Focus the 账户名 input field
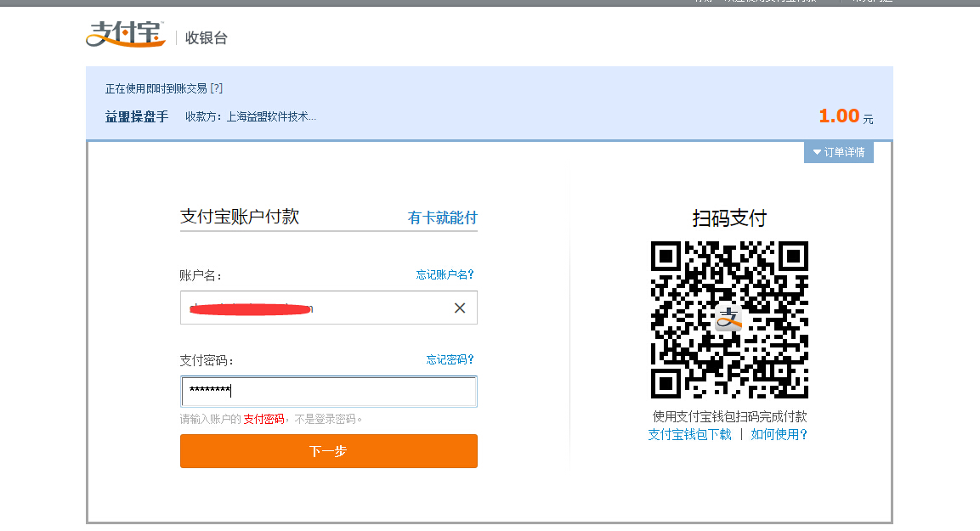980x531 pixels. 329,308
